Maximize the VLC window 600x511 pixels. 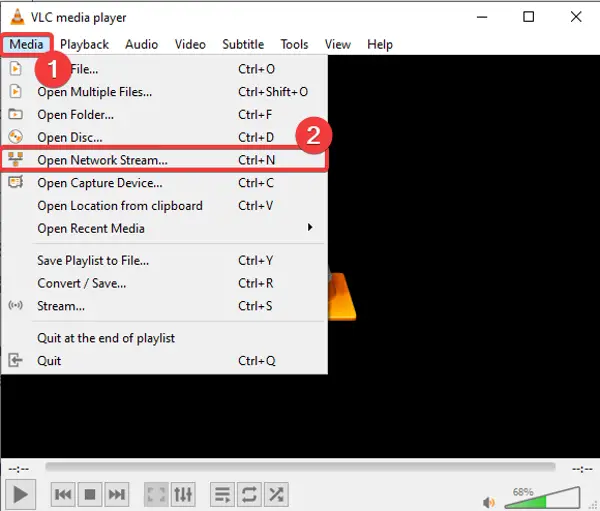click(528, 17)
